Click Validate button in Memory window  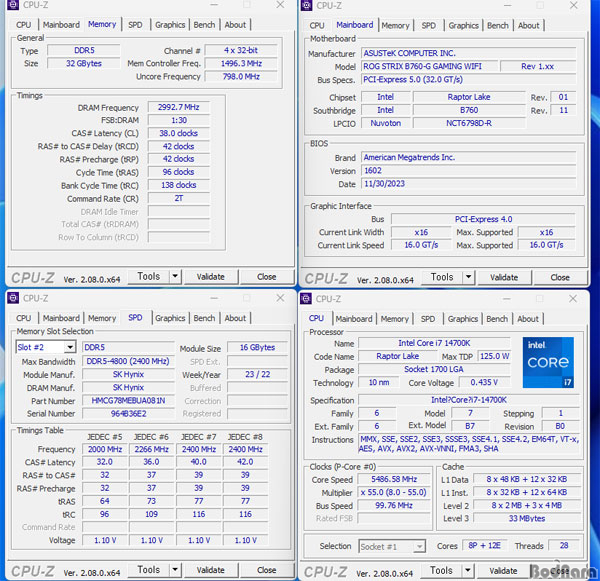click(210, 277)
